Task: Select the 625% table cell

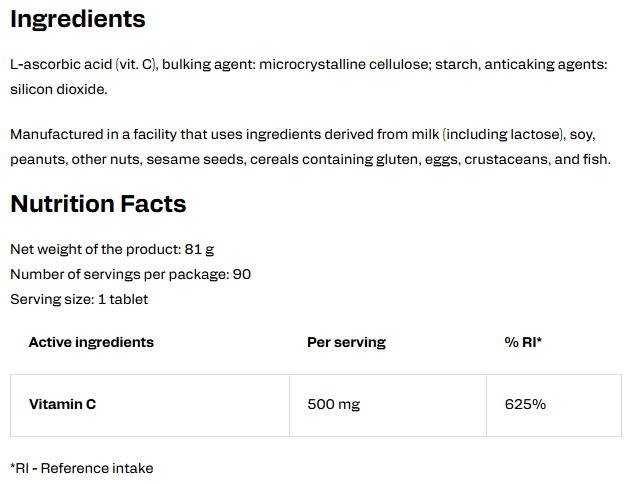Action: (x=554, y=405)
